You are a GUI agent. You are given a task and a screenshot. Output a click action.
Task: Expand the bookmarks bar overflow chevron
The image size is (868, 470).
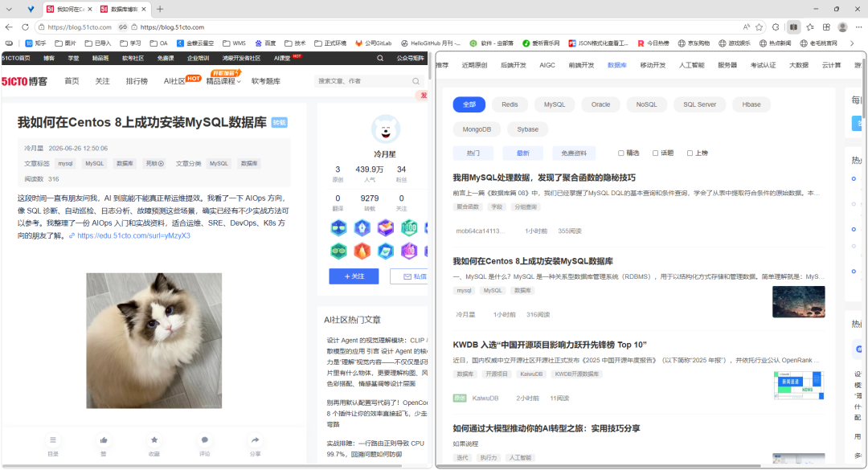tap(852, 43)
